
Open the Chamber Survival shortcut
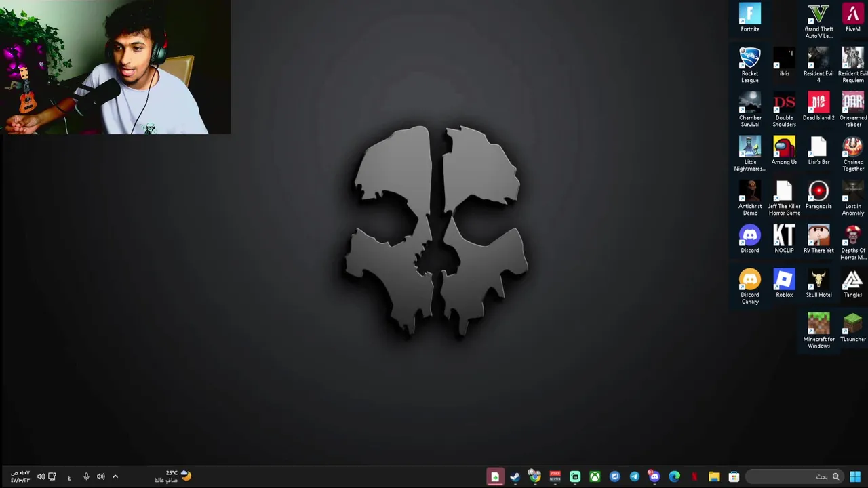point(750,110)
